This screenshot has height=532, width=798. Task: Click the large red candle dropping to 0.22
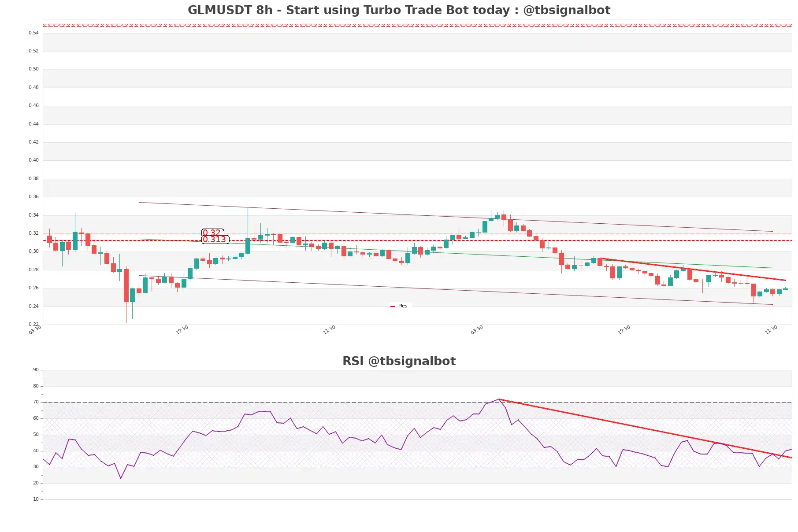[x=126, y=285]
